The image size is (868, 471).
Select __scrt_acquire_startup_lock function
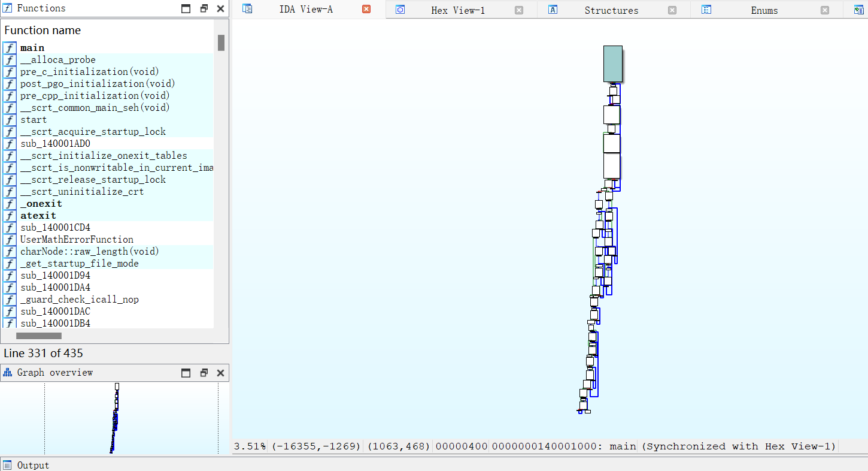[108, 132]
